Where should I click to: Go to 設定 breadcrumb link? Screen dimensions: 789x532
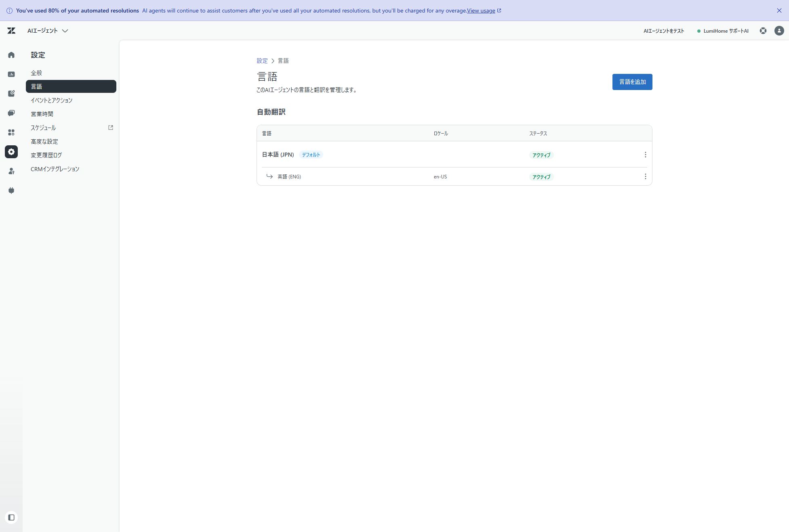point(262,61)
